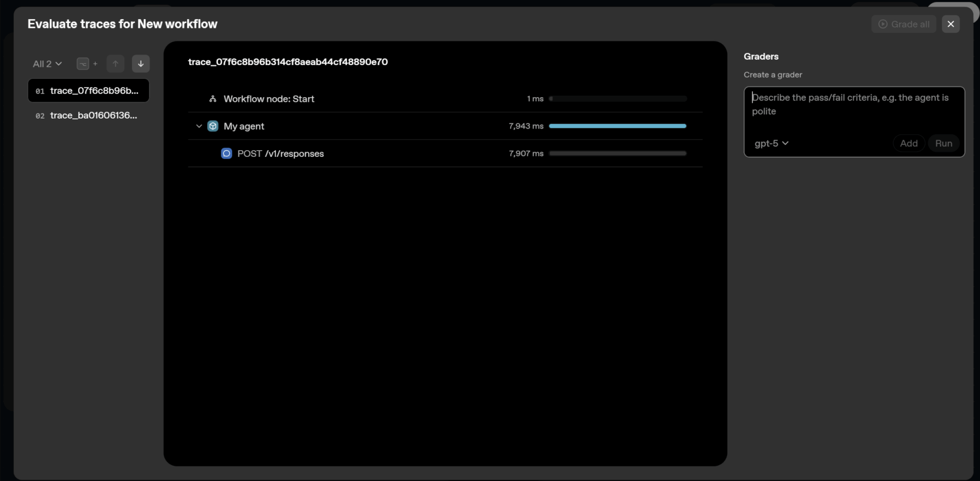
Task: Select trace 01 in the list
Action: [x=89, y=91]
